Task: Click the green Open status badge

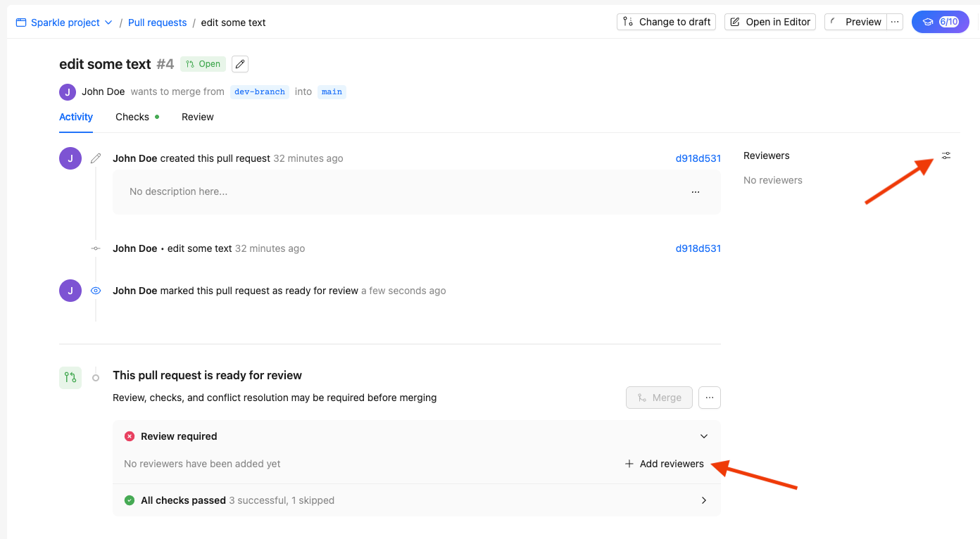Action: click(203, 64)
